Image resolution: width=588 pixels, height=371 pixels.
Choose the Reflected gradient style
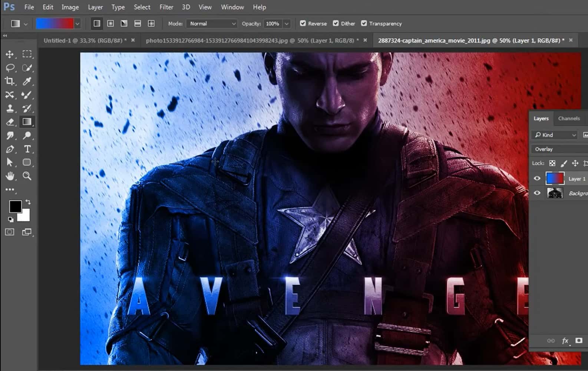pyautogui.click(x=138, y=23)
